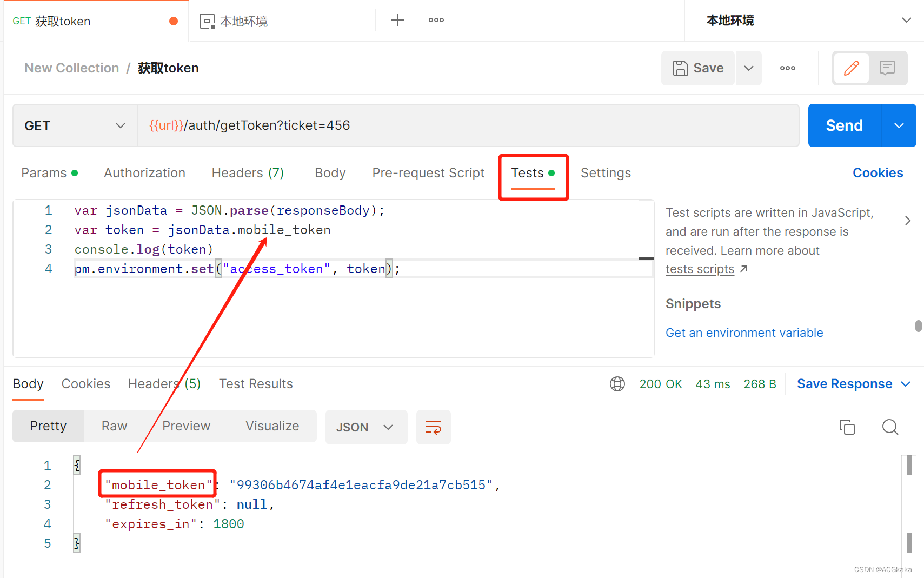Screen dimensions: 924x578
Task: Open the Pre-request Script tab
Action: (x=428, y=173)
